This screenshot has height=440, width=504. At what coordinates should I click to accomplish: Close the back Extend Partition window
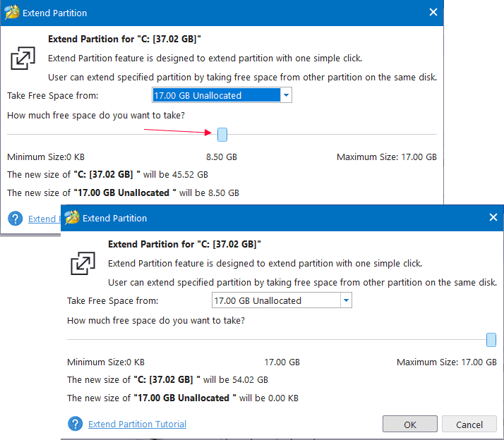click(x=433, y=12)
